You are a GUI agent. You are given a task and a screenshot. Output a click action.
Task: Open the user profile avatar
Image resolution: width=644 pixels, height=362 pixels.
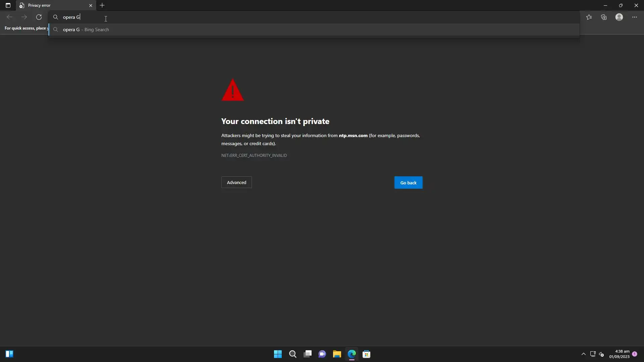619,17
